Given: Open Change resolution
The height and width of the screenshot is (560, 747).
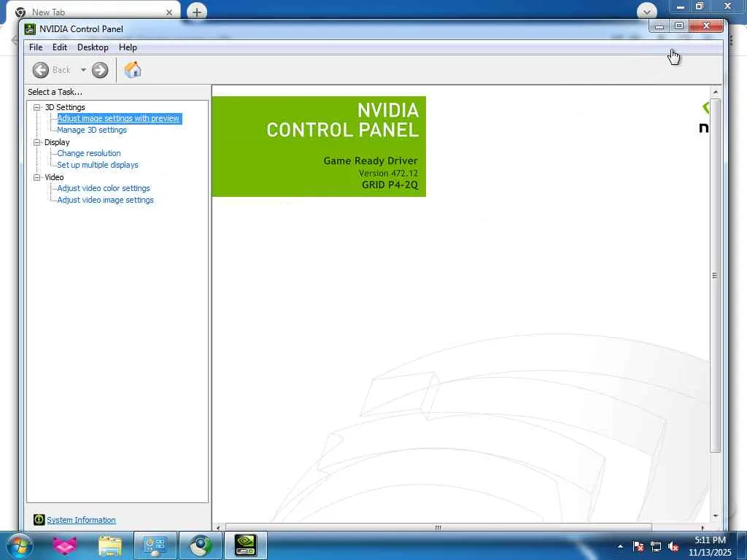Looking at the screenshot, I should pyautogui.click(x=89, y=153).
